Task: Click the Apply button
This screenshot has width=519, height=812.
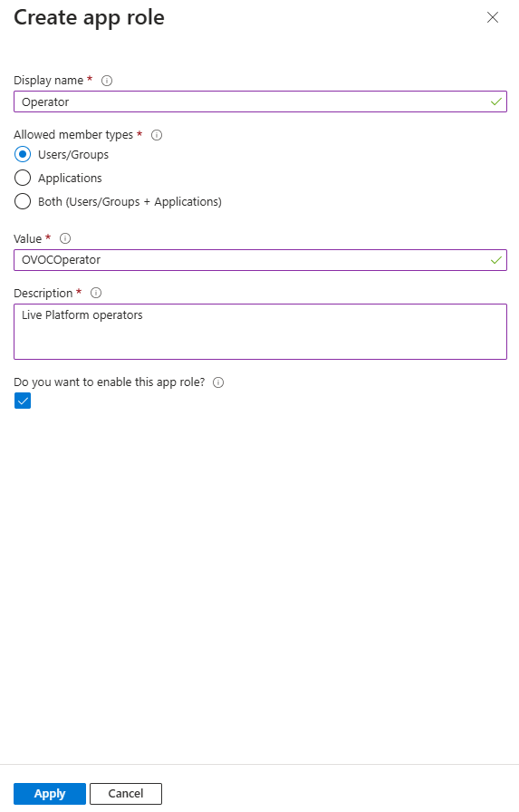Action: tap(50, 793)
